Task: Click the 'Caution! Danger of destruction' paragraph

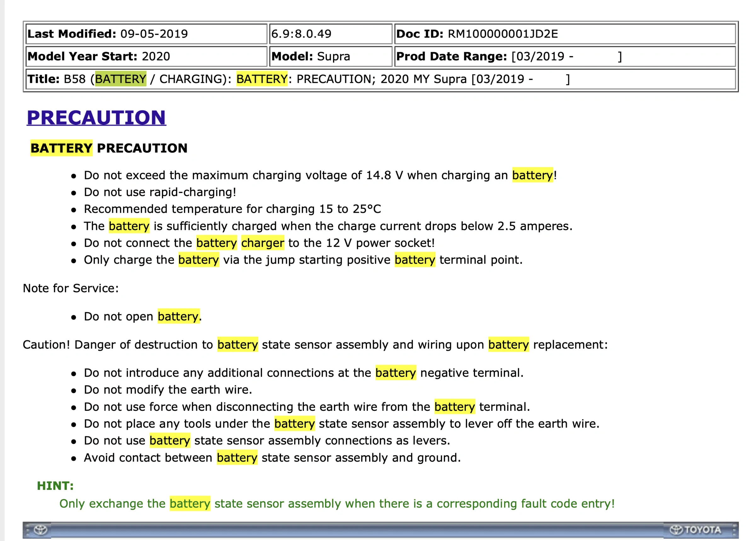Action: click(x=315, y=345)
